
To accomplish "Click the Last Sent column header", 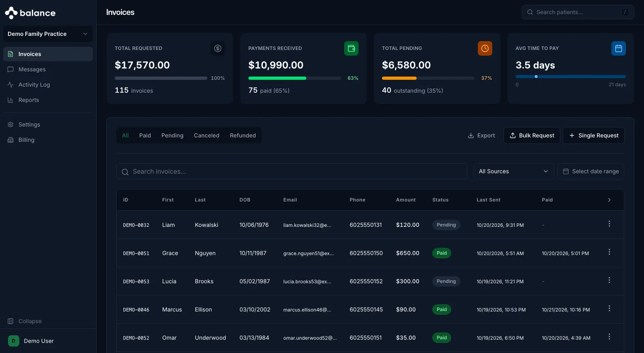I will point(489,200).
